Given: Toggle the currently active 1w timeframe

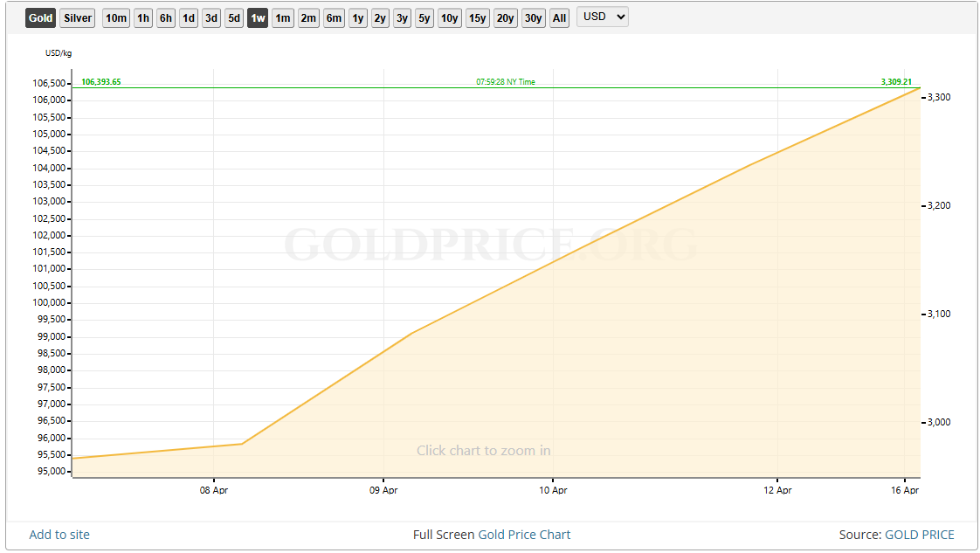Looking at the screenshot, I should coord(258,17).
